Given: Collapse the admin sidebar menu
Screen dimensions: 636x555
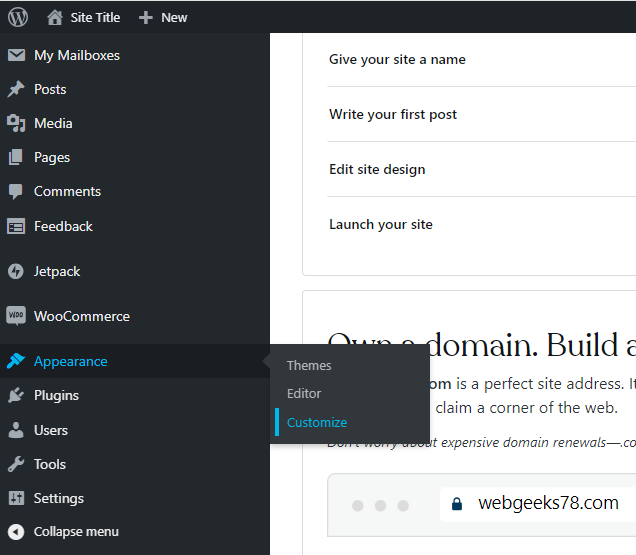Looking at the screenshot, I should point(75,532).
